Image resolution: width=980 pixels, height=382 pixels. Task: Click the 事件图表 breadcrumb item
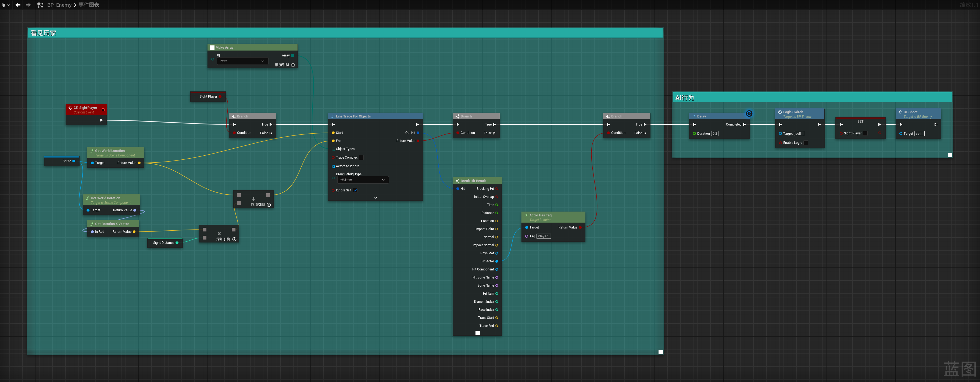(89, 5)
